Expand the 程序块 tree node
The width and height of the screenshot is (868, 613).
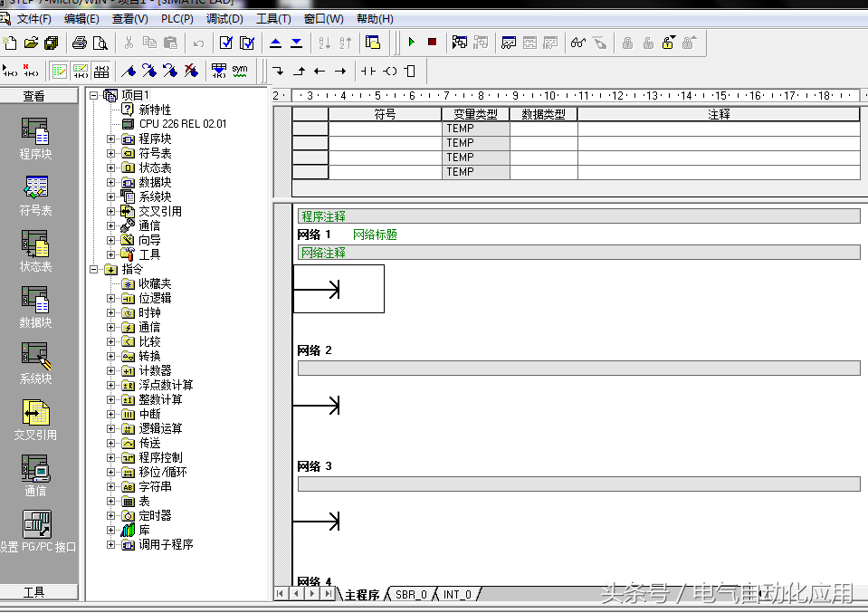(111, 139)
